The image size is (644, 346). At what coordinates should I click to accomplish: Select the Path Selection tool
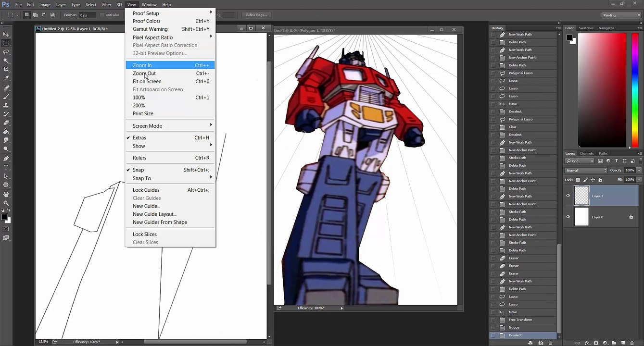pyautogui.click(x=6, y=176)
